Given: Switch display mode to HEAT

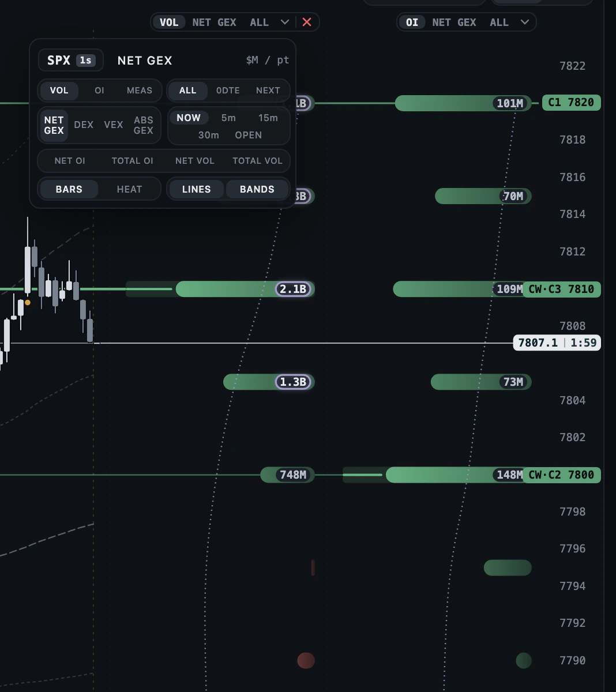Looking at the screenshot, I should [129, 189].
